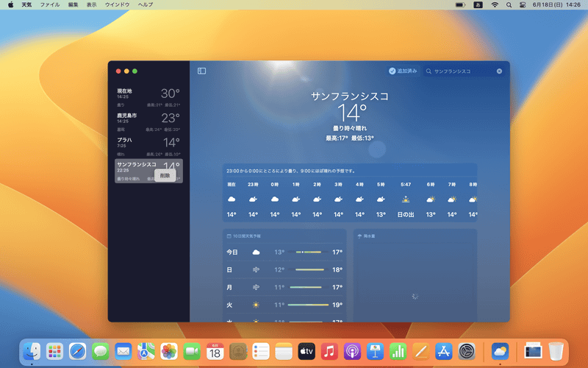588x368 pixels.
Task: Click the screenshot thumbnail in the Dock
Action: click(x=533, y=351)
